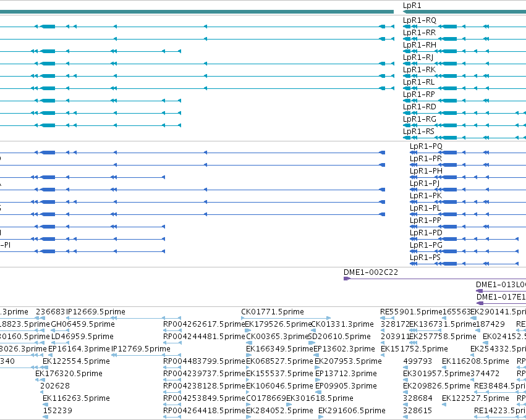Click the RE55901.5prime EST label

[411, 312]
